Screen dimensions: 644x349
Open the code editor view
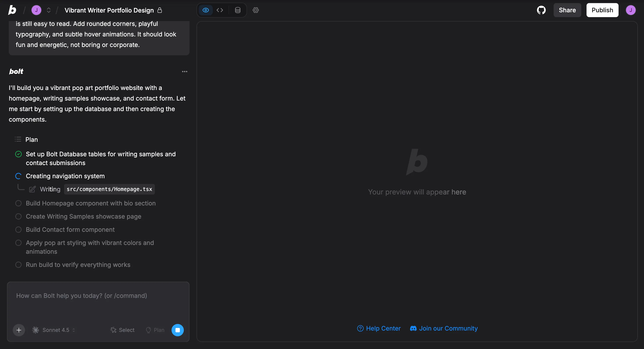click(x=220, y=10)
